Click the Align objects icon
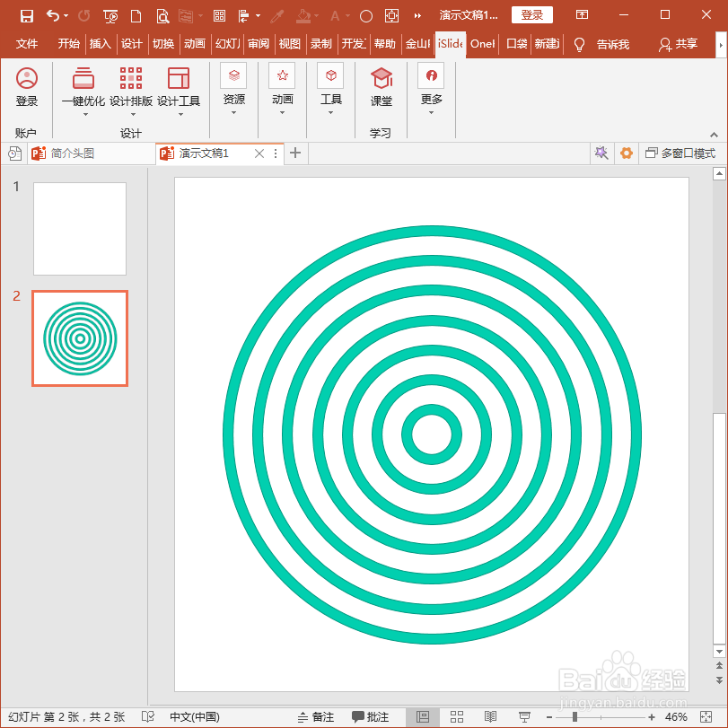Viewport: 728px width, 728px height. 244,16
